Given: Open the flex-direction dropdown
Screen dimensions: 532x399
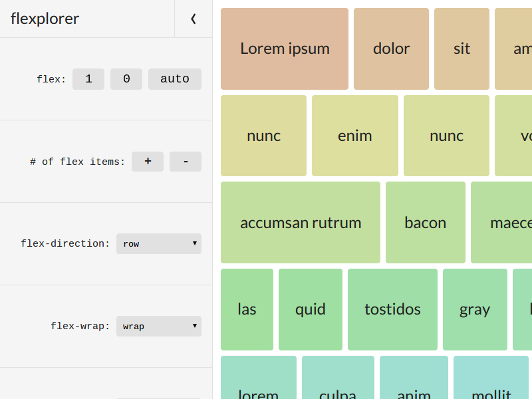Looking at the screenshot, I should tap(158, 243).
